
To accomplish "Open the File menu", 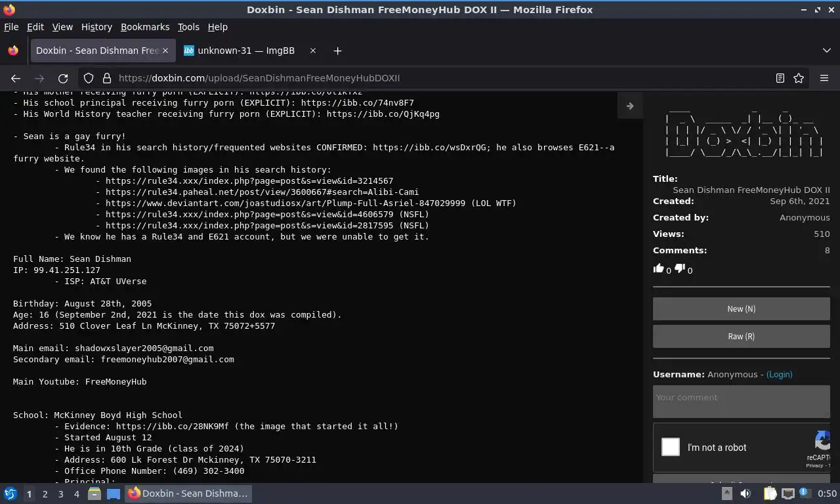I will coord(11,27).
